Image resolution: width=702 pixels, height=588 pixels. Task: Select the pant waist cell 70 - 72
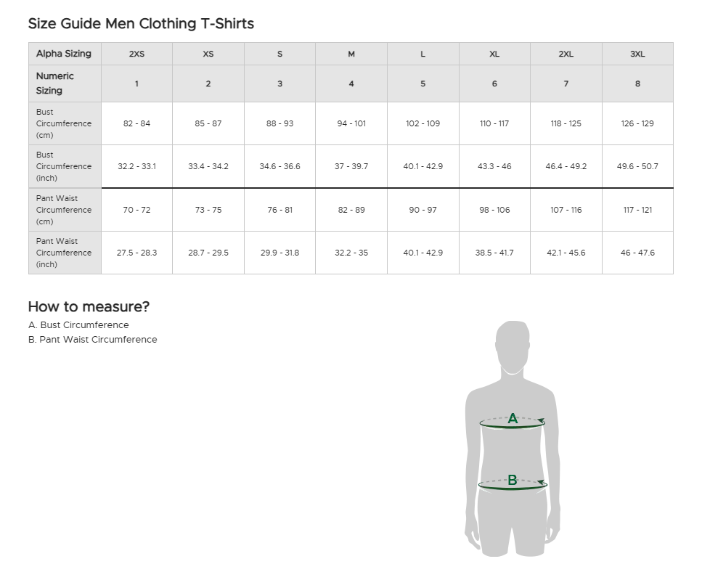pyautogui.click(x=136, y=210)
